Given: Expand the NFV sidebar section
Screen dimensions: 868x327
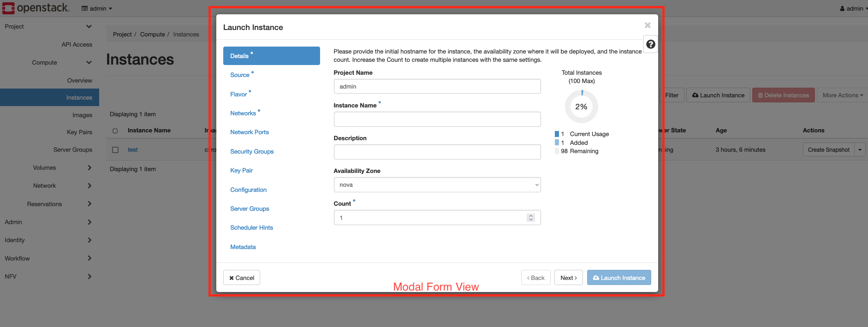Looking at the screenshot, I should coord(89,277).
